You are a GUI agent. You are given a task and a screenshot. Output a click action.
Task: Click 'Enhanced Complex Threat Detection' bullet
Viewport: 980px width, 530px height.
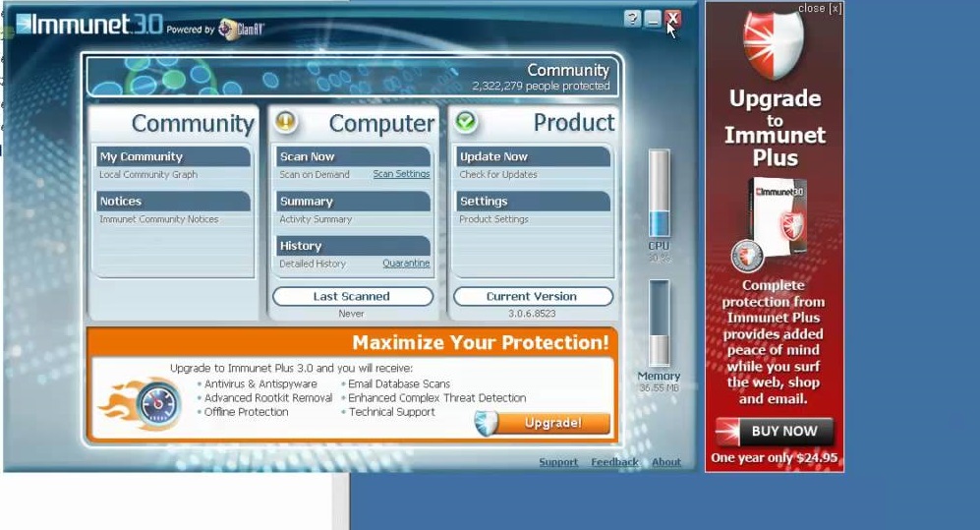pos(436,398)
